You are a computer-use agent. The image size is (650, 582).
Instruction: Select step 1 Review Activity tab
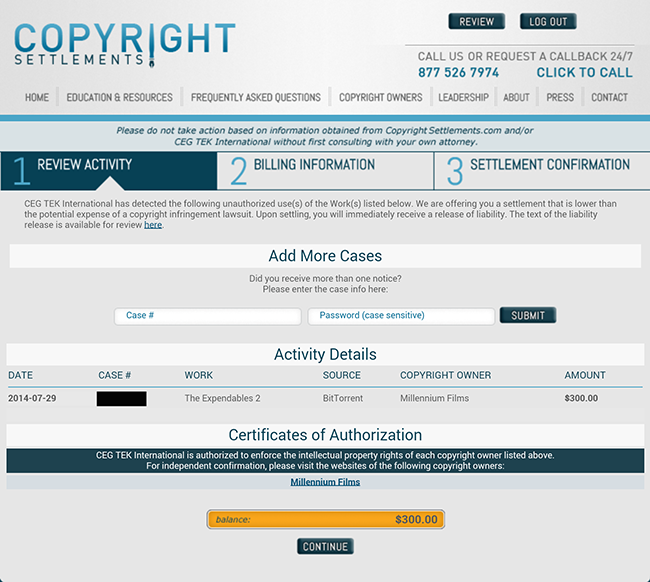(109, 171)
